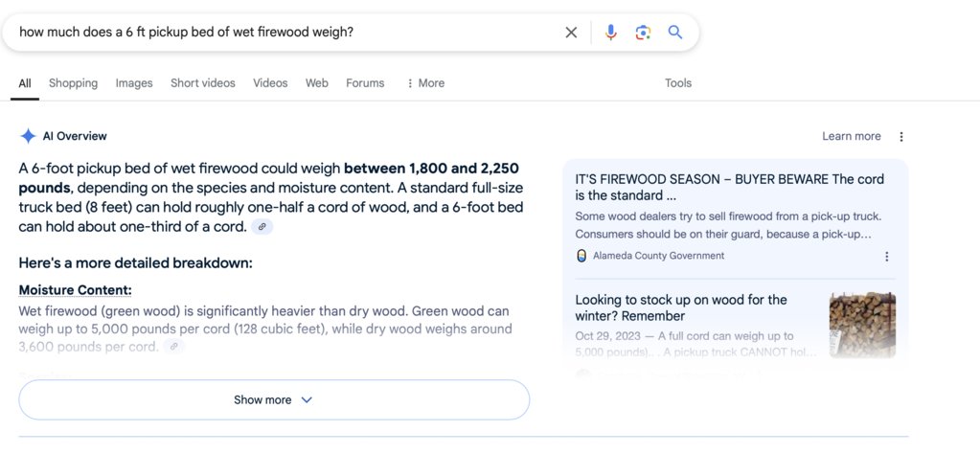Clear the search query with the X icon

[571, 33]
